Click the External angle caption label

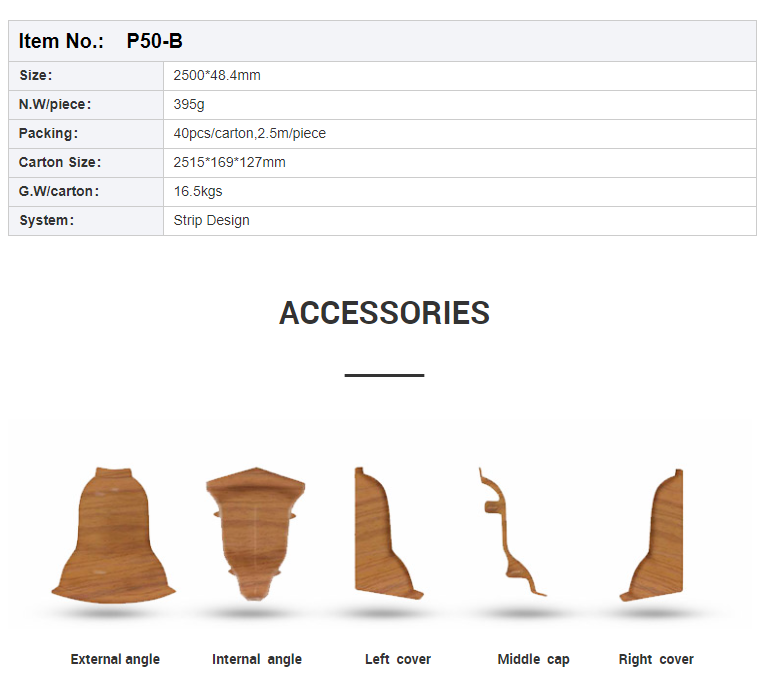click(115, 659)
